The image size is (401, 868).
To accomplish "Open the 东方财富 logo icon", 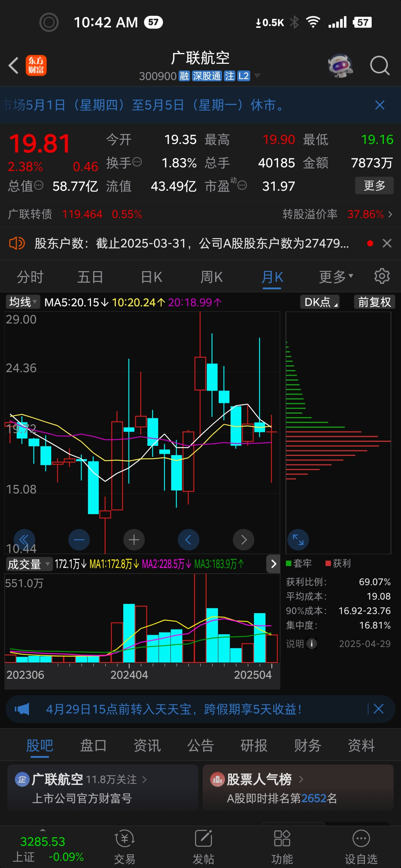I will pyautogui.click(x=36, y=66).
